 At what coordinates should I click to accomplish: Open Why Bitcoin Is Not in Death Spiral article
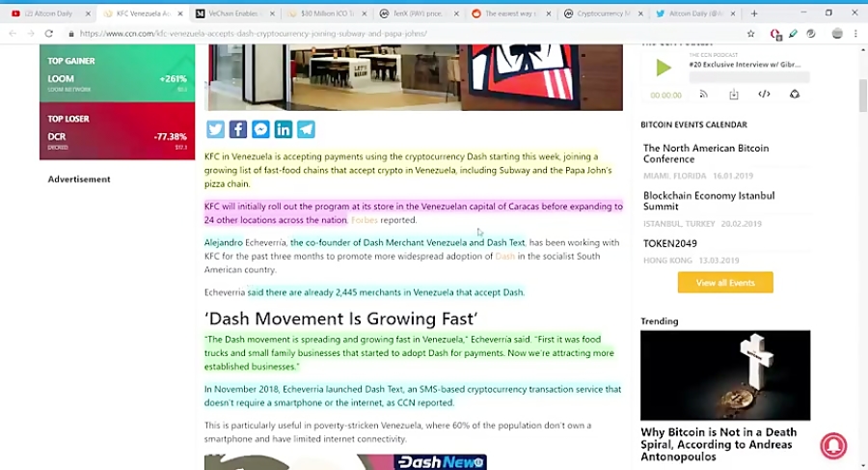coord(719,445)
